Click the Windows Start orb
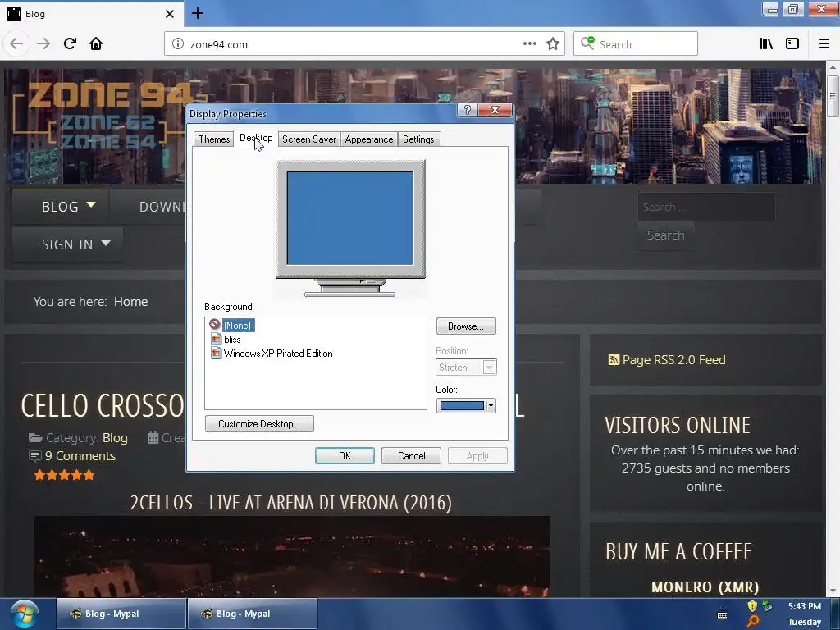This screenshot has height=630, width=840. [x=25, y=614]
